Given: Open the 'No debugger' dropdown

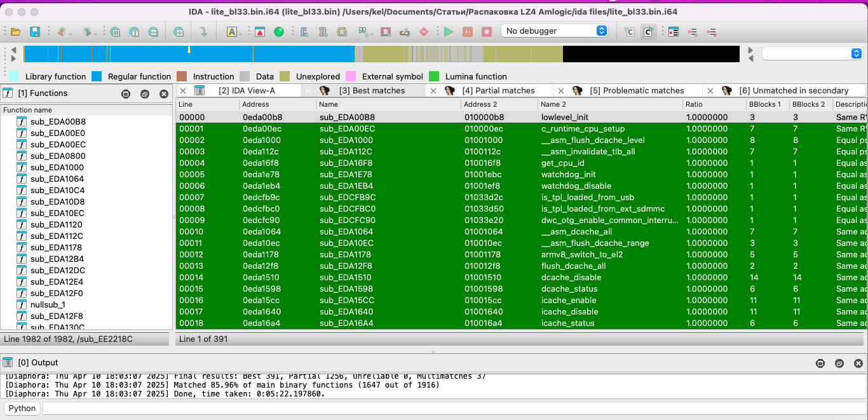Looking at the screenshot, I should 555,30.
